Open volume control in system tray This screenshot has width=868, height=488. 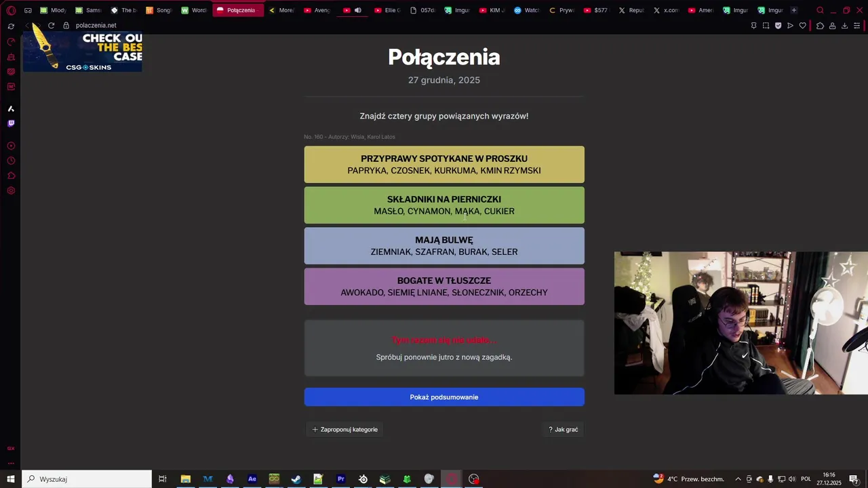[x=791, y=479]
